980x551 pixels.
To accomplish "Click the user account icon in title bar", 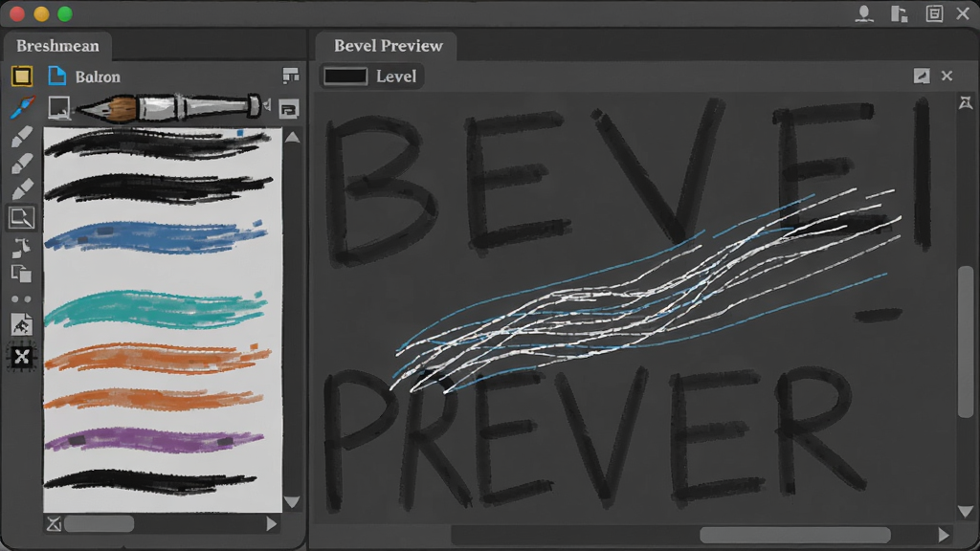I will click(864, 13).
